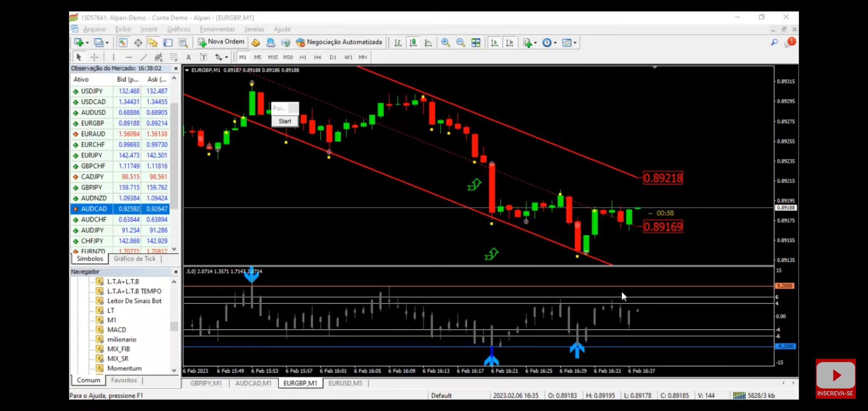Select the MACD indicator in Navegador
The height and width of the screenshot is (411, 868).
(116, 330)
